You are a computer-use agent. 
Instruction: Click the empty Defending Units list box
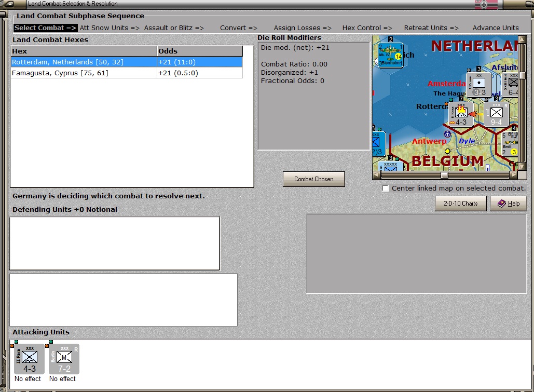(x=115, y=244)
